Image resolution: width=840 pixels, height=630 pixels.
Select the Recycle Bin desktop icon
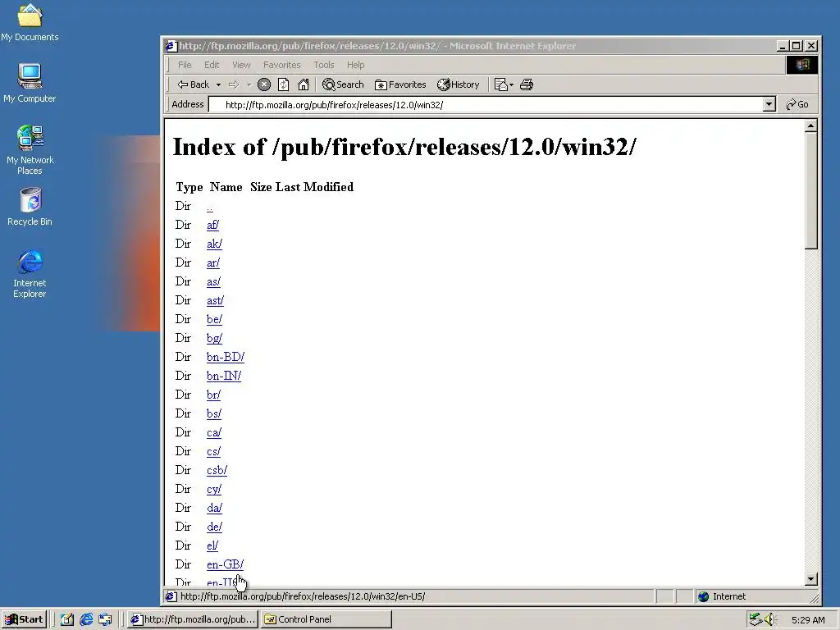click(x=30, y=207)
